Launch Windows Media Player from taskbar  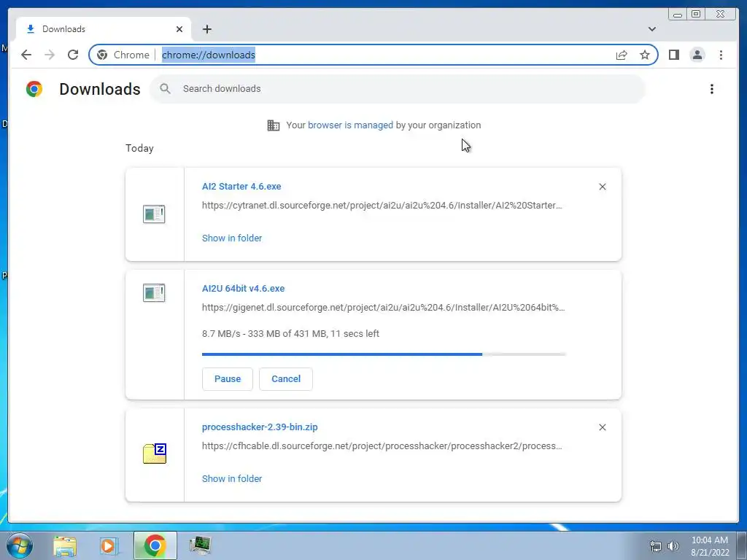pyautogui.click(x=109, y=545)
